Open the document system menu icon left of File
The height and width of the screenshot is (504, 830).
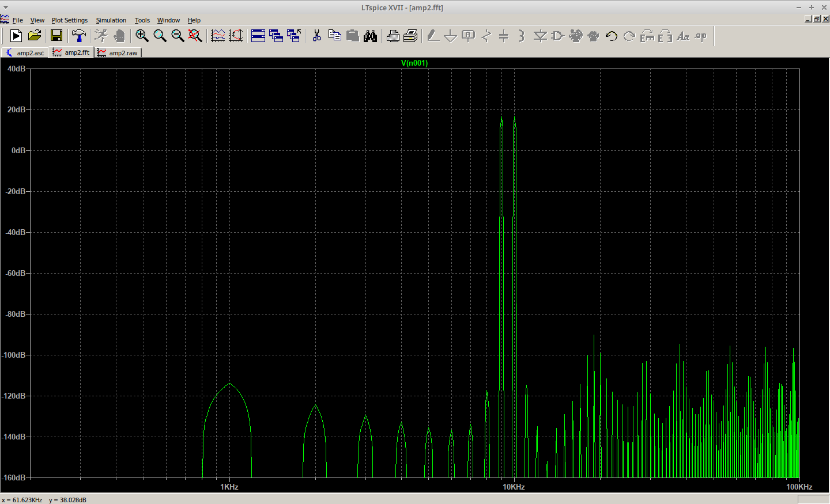click(5, 20)
